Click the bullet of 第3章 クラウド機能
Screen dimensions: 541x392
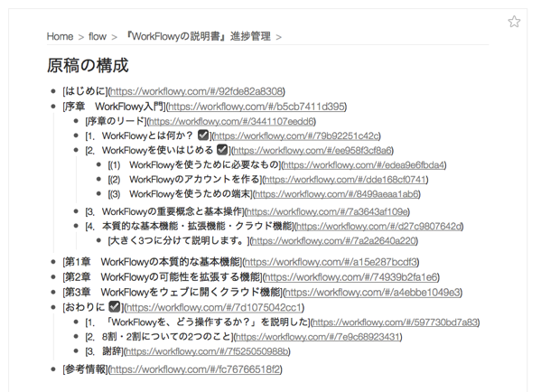pyautogui.click(x=52, y=293)
